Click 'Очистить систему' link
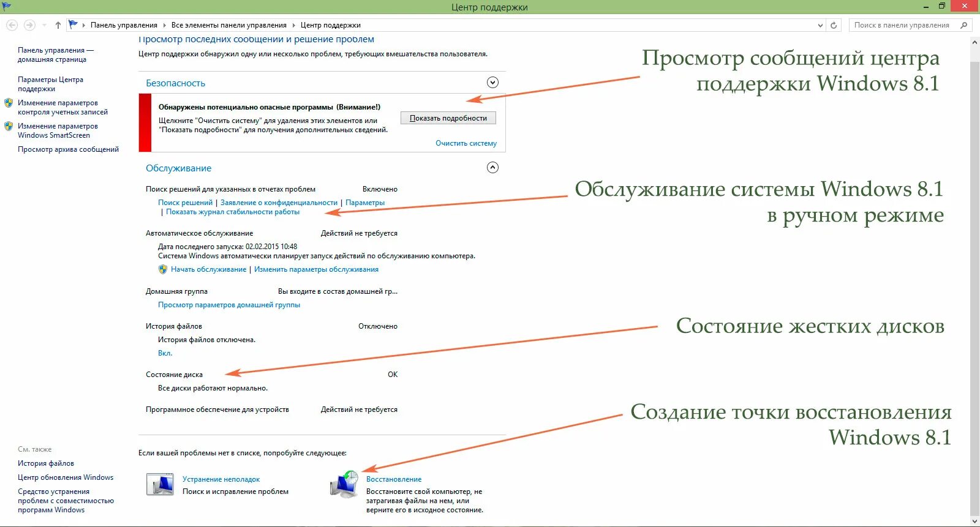Screen dimensions: 980x527 (x=466, y=143)
